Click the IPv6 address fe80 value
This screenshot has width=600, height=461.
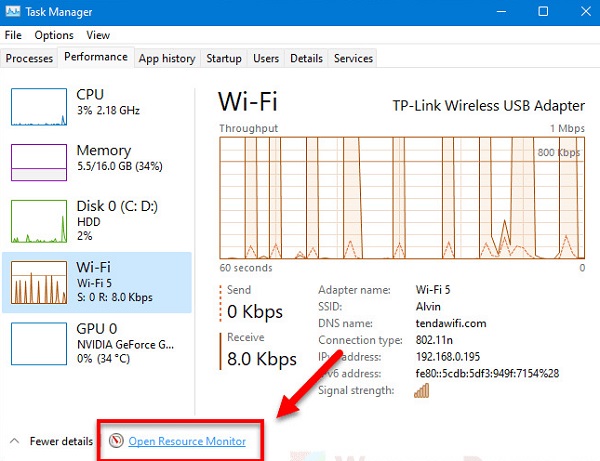(x=487, y=373)
